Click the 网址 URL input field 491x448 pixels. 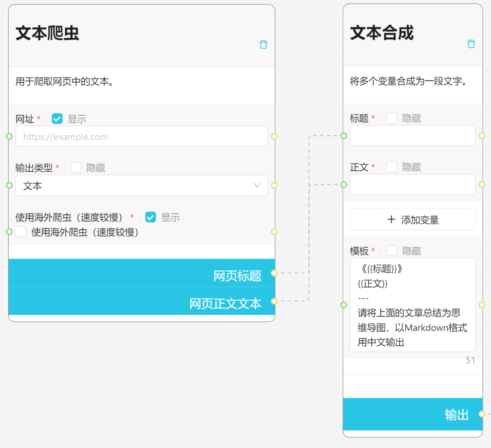[141, 137]
